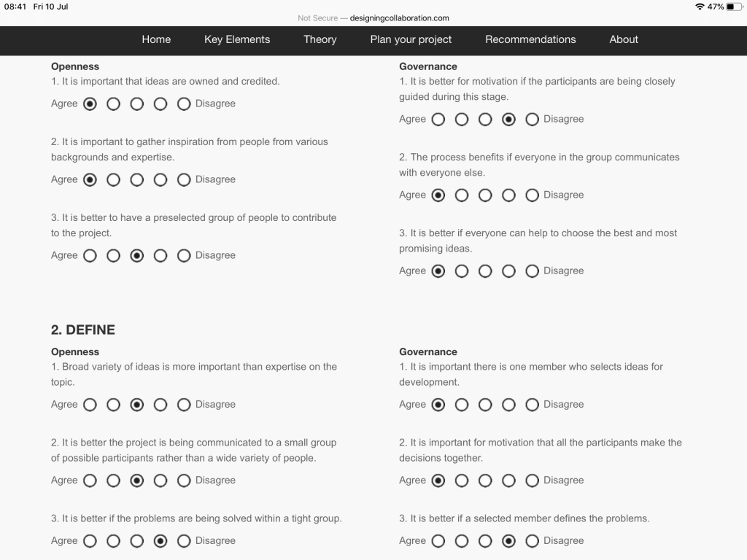Tap the battery icon in status bar

[734, 7]
